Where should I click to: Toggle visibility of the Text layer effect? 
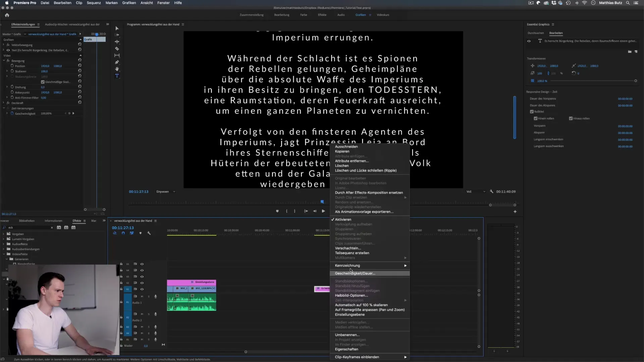8,50
